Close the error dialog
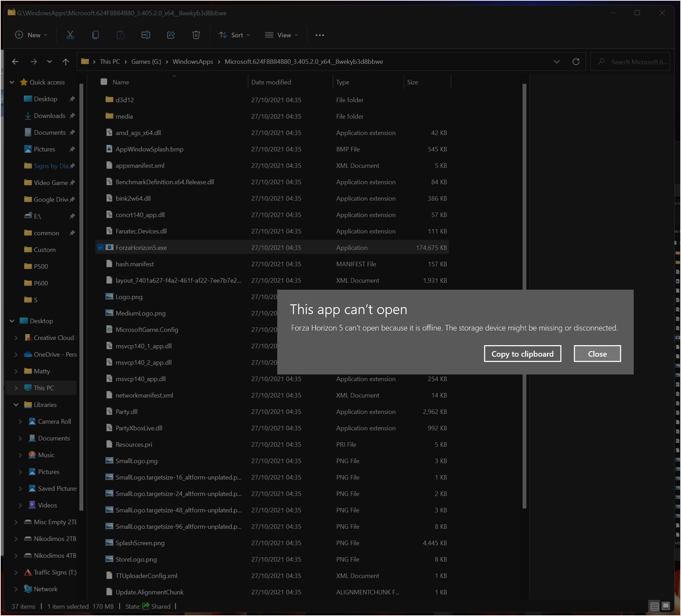 (597, 354)
